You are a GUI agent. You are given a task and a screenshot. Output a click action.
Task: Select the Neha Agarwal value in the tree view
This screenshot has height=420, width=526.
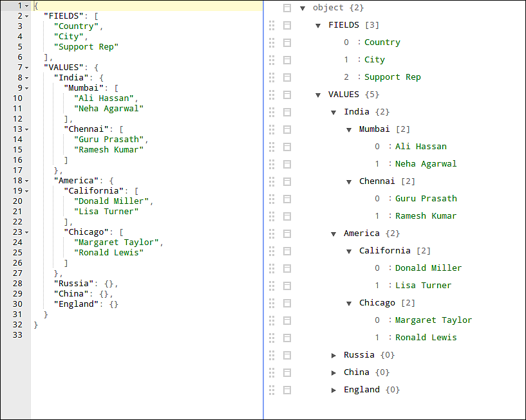[426, 163]
